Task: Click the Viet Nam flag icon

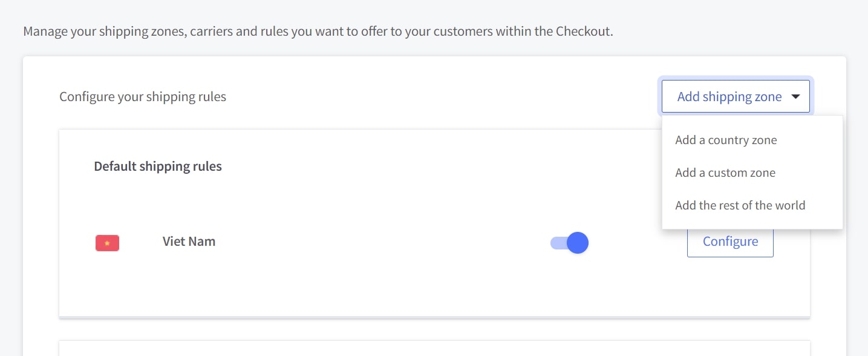Action: point(107,243)
